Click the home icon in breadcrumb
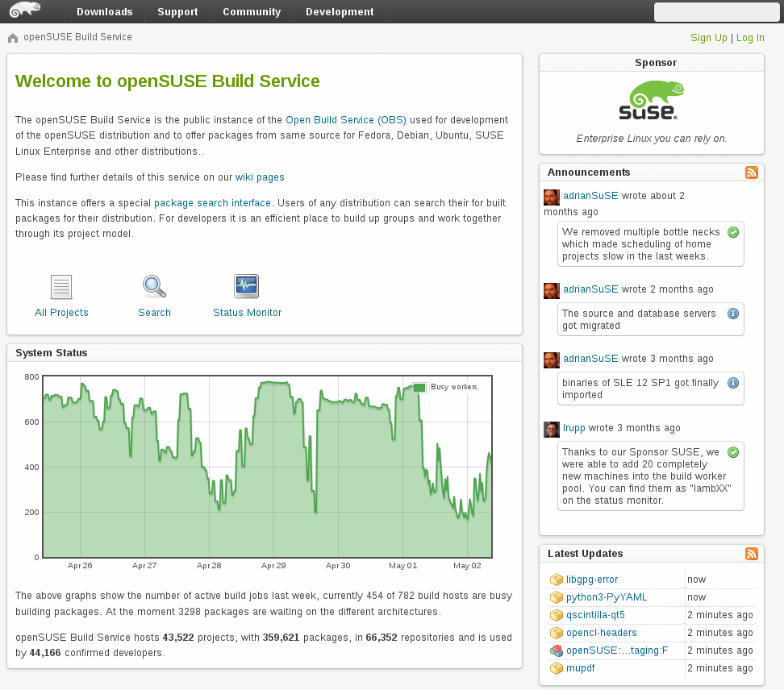Image resolution: width=784 pixels, height=690 pixels. [x=13, y=38]
